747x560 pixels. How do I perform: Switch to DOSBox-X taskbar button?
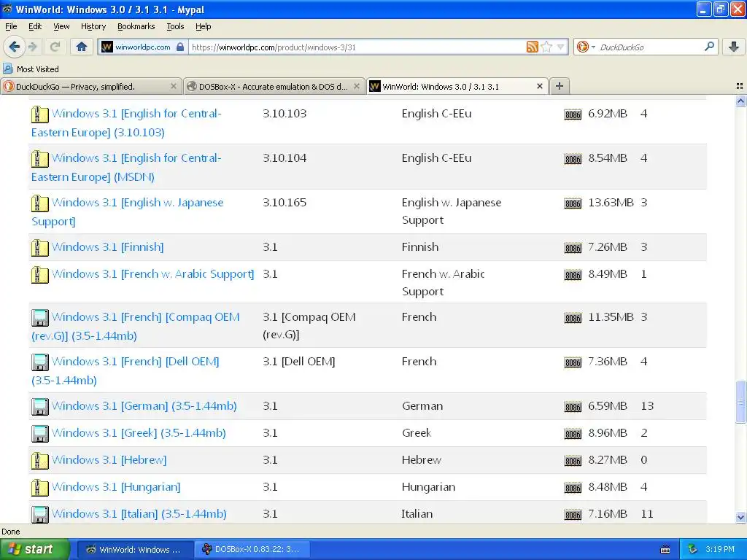point(252,550)
